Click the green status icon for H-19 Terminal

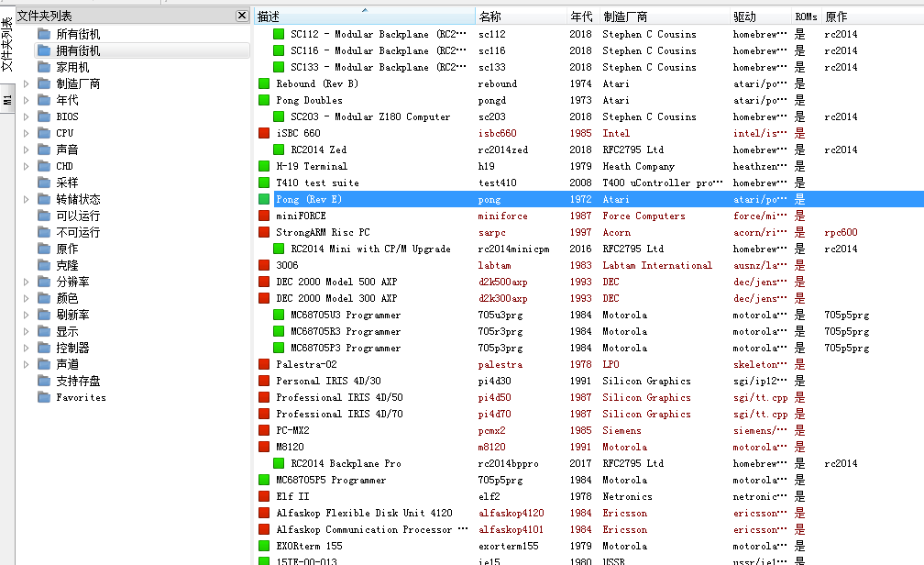click(264, 166)
